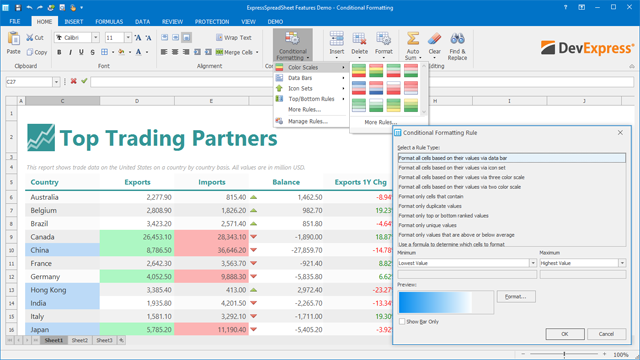
Task: Switch to the PROTECTION ribbon tab
Action: [212, 22]
